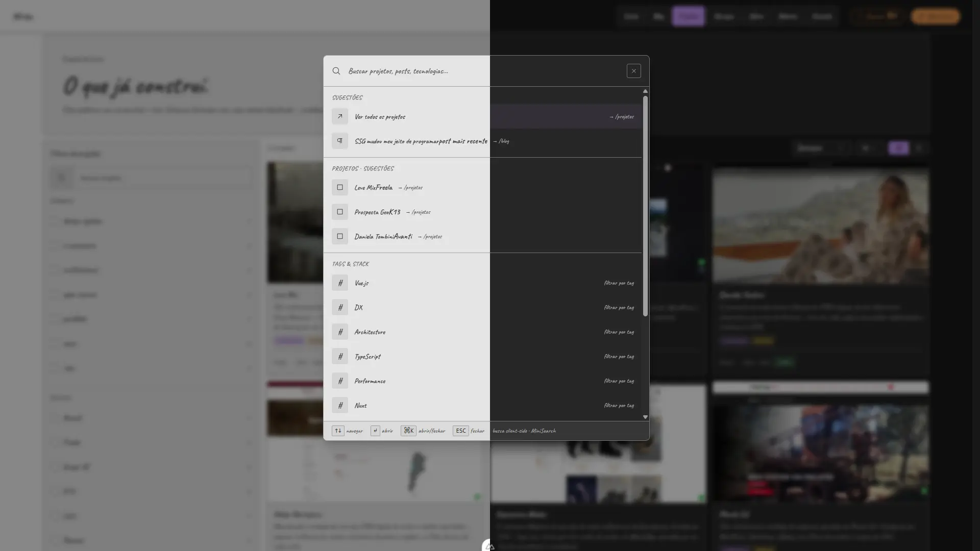The image size is (980, 551).
Task: Click 'Filtrar por tag' on the Performance row
Action: coord(619,381)
